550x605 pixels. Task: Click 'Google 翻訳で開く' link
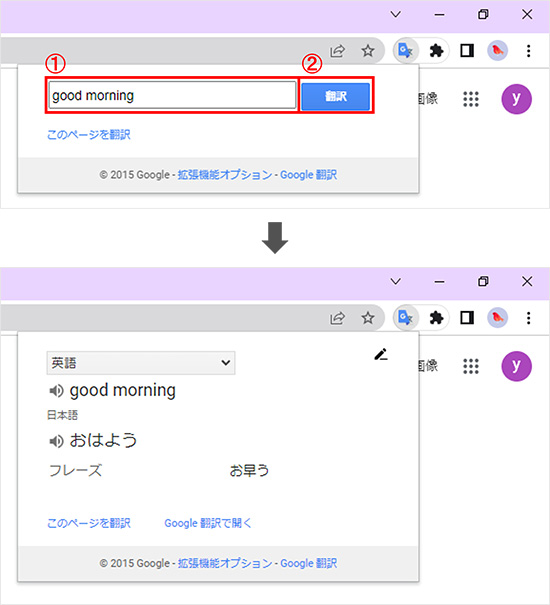pyautogui.click(x=208, y=523)
